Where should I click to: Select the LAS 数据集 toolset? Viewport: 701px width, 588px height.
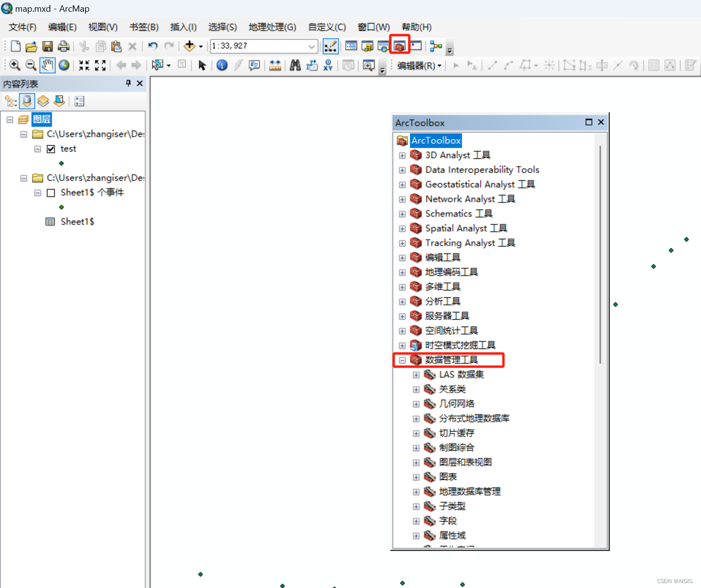[461, 374]
